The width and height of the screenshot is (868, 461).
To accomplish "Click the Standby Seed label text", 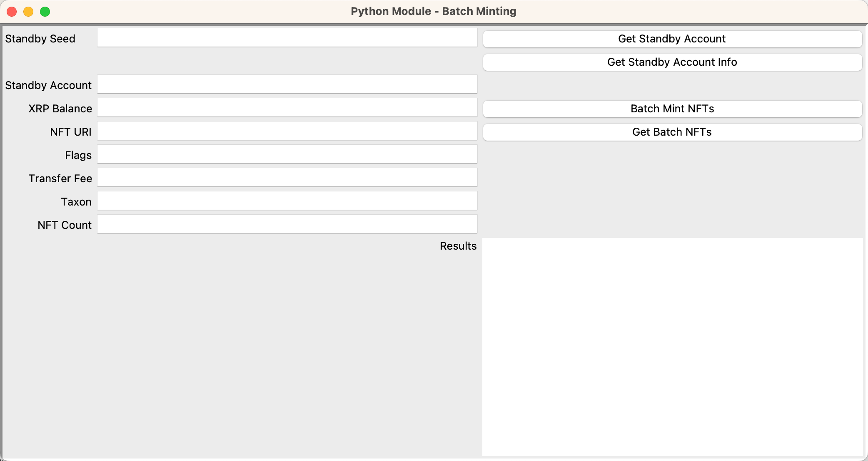I will point(40,39).
